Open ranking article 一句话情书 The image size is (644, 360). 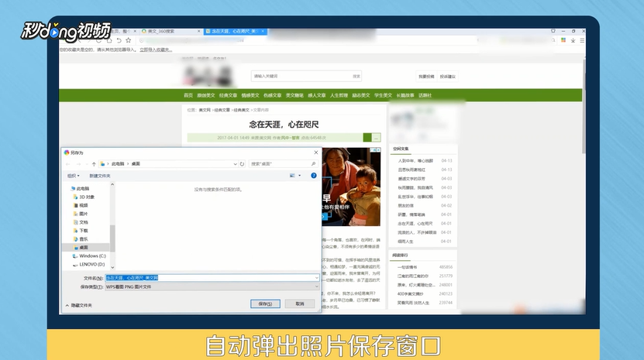pyautogui.click(x=407, y=267)
